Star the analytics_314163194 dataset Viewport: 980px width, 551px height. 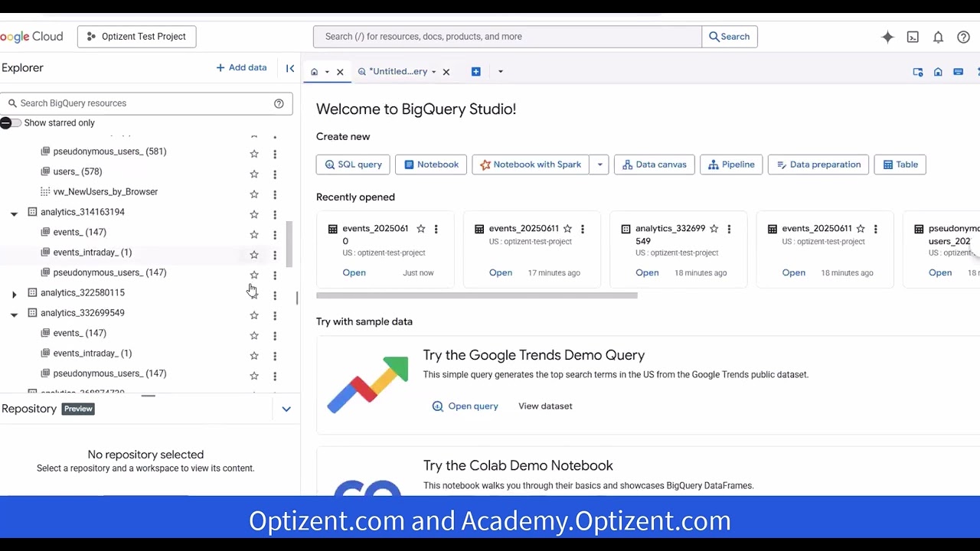pos(254,214)
